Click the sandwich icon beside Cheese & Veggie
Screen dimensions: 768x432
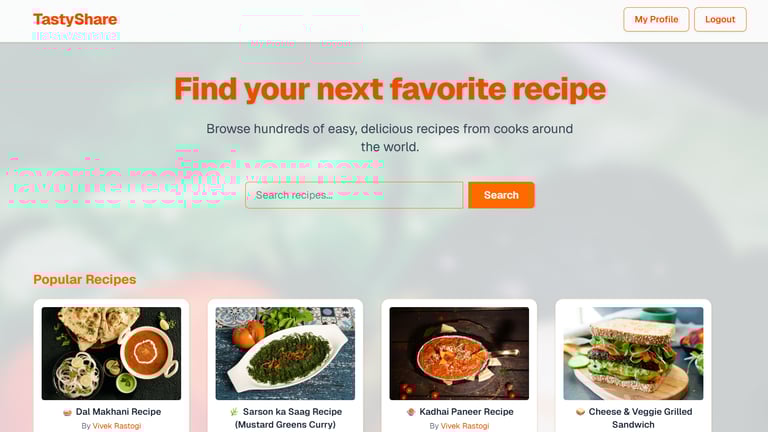[580, 412]
